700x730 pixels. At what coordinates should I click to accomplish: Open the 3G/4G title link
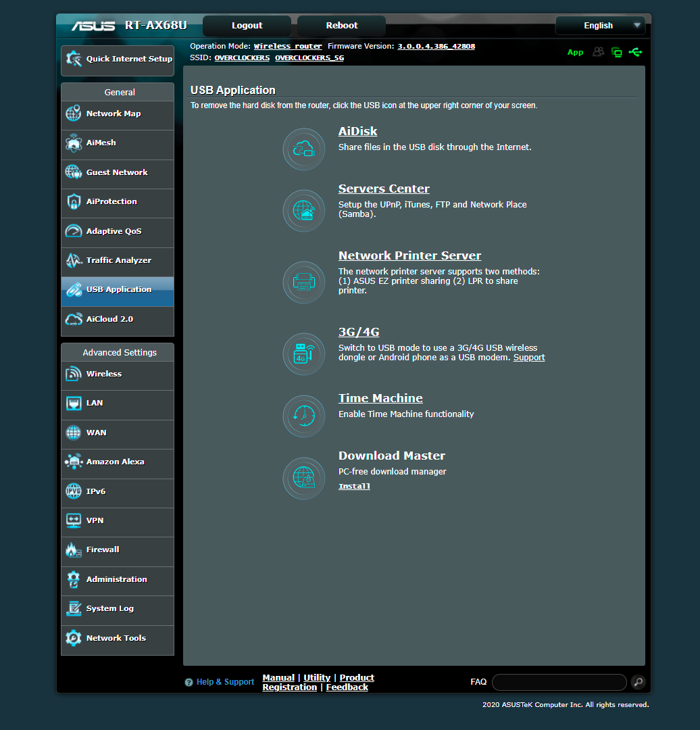pos(358,332)
